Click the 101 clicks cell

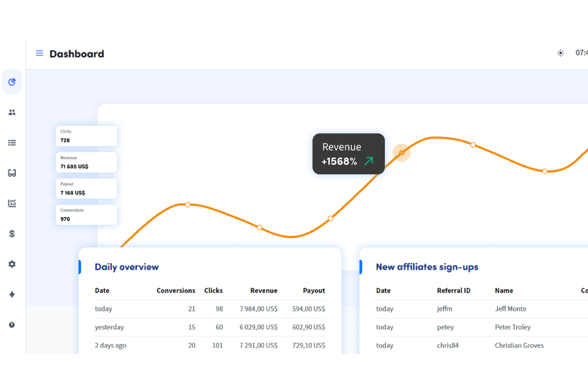(217, 345)
